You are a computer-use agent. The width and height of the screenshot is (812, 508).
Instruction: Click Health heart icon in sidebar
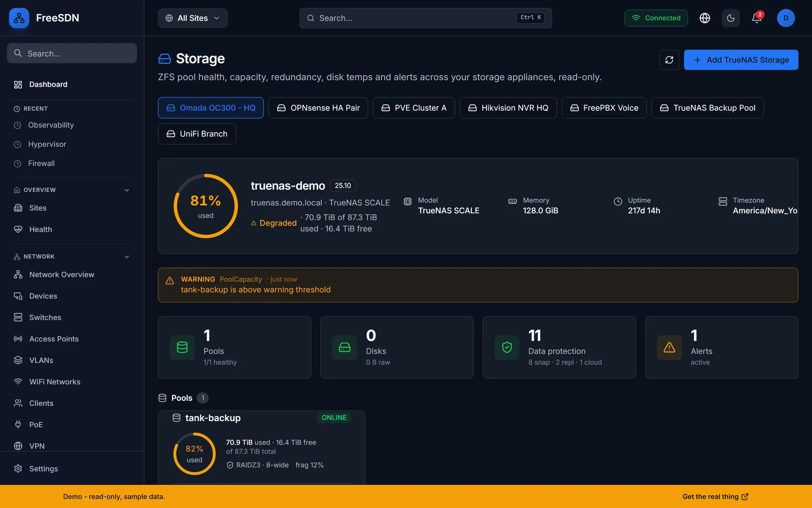pyautogui.click(x=18, y=229)
